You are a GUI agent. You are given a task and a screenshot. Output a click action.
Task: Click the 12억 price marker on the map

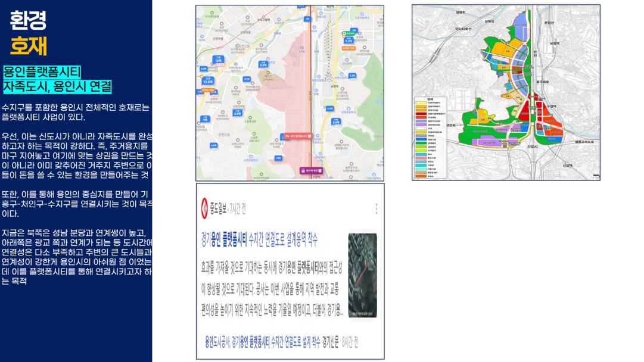[x=219, y=60]
